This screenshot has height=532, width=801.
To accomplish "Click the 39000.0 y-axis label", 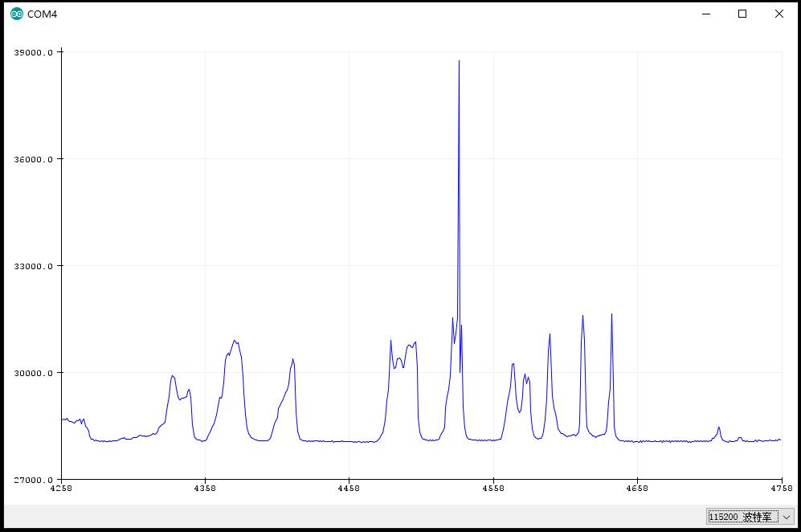I will 33,52.
